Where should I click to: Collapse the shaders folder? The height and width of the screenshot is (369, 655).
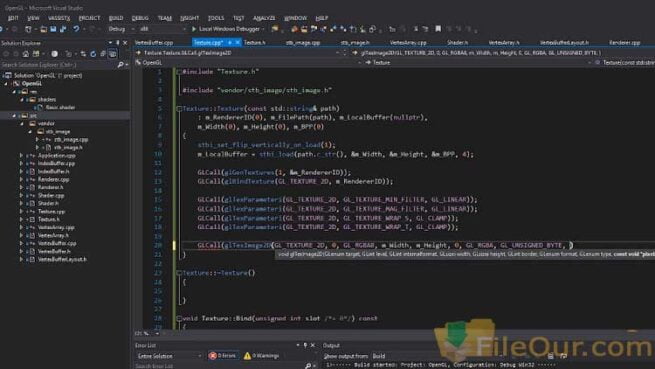pos(22,99)
